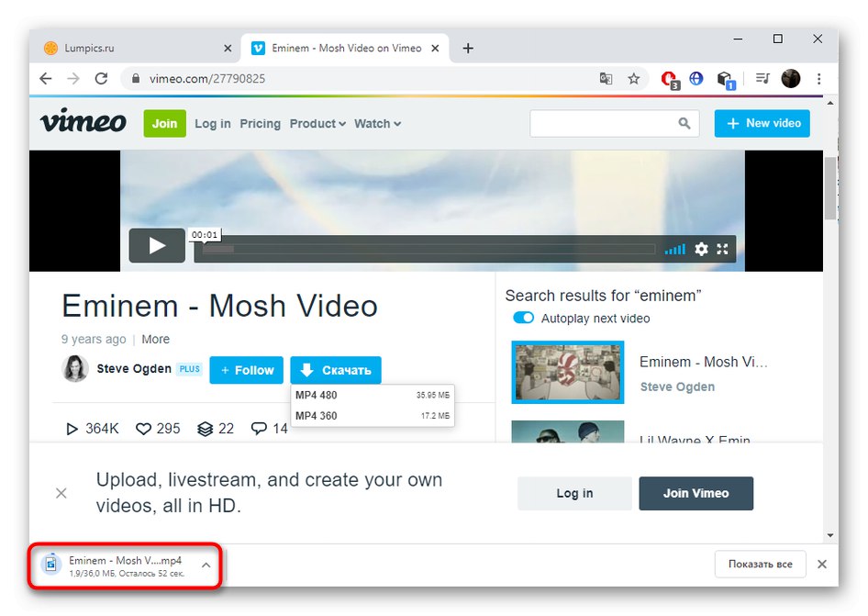This screenshot has height=616, width=868.
Task: Click the padlock site info icon
Action: coord(136,79)
